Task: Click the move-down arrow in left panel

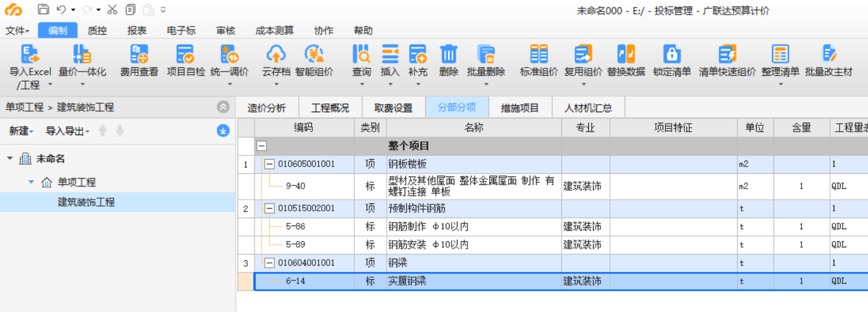Action: (120, 131)
